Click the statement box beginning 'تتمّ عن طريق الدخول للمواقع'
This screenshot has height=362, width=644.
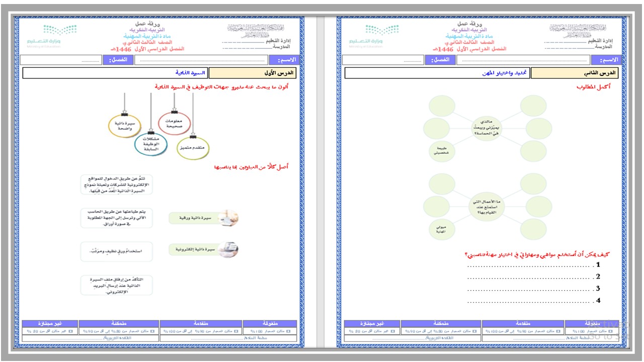(x=116, y=185)
